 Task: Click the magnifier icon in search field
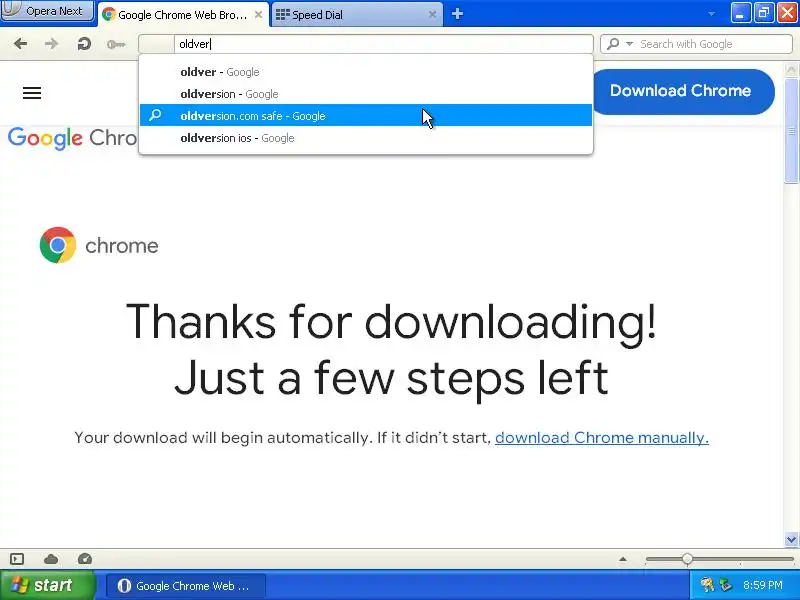[x=614, y=44]
